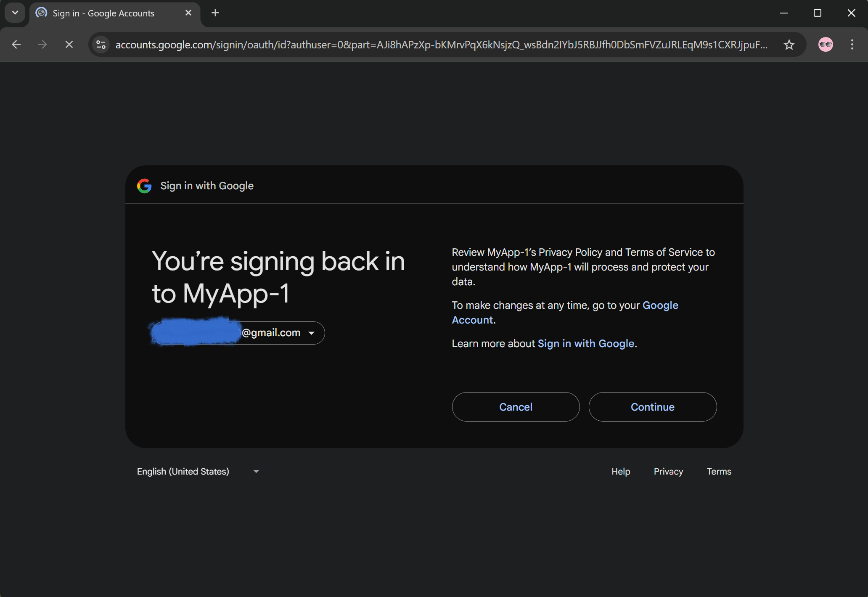Open the Privacy footer link

click(668, 472)
